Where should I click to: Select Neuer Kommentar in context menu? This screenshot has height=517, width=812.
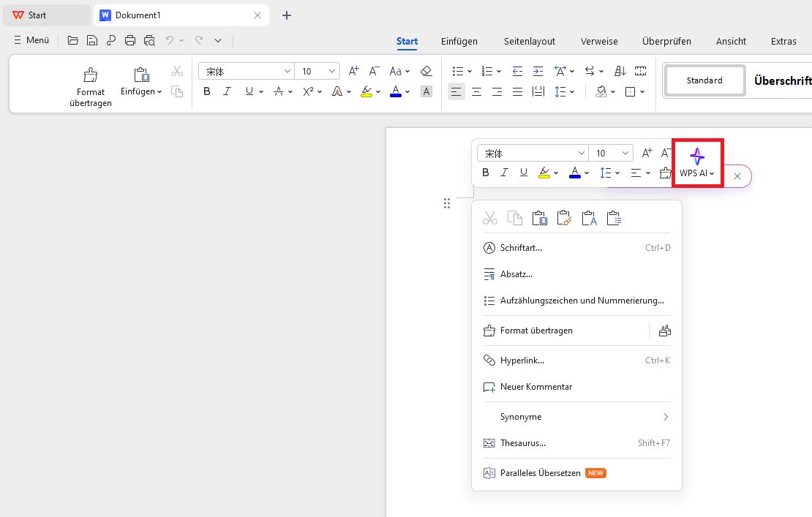[x=535, y=386]
